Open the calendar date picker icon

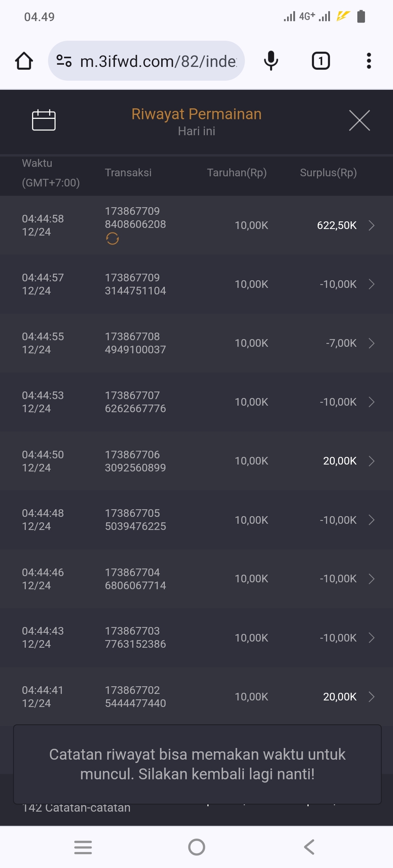point(44,120)
